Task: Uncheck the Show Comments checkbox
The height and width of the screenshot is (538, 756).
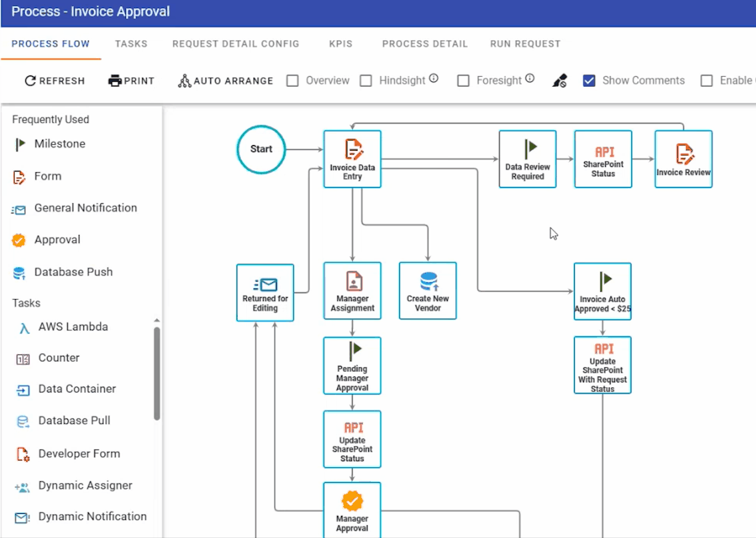Action: coord(589,81)
